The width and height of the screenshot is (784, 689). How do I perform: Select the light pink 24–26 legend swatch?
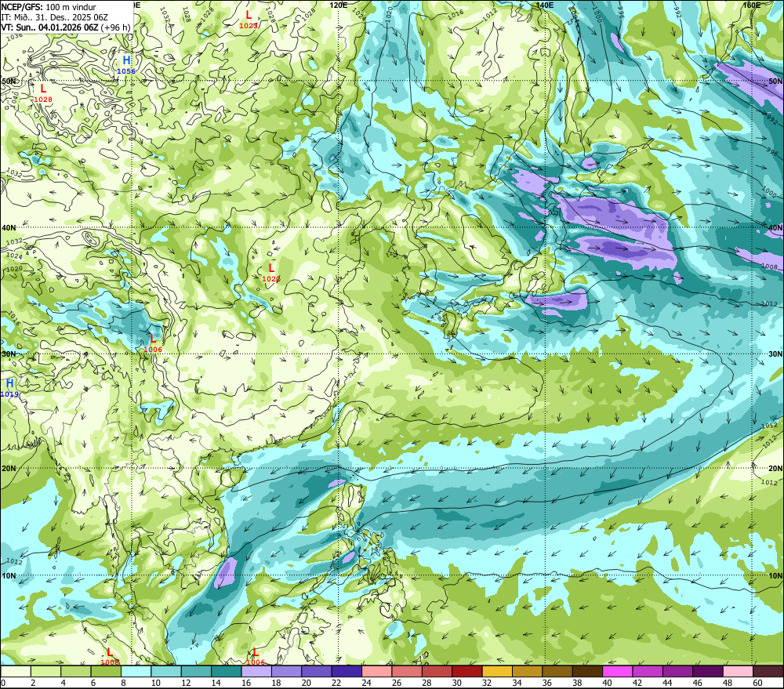(x=376, y=671)
